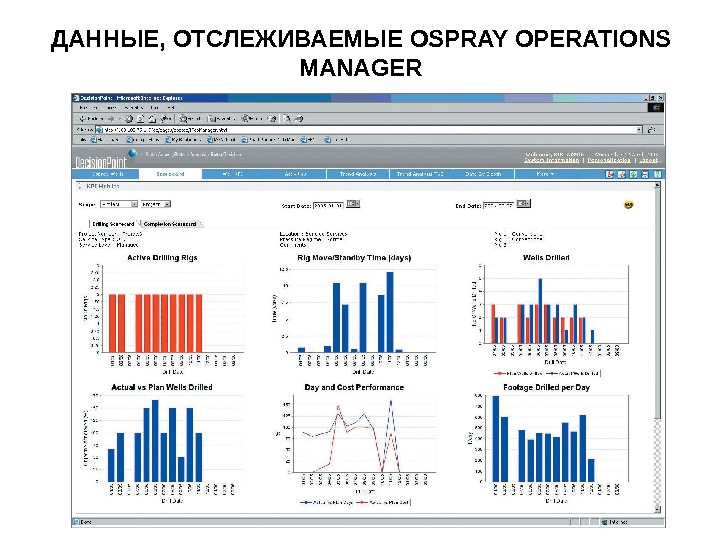
Task: Click the red legend entry under Day and Cost
Action: pyautogui.click(x=382, y=502)
